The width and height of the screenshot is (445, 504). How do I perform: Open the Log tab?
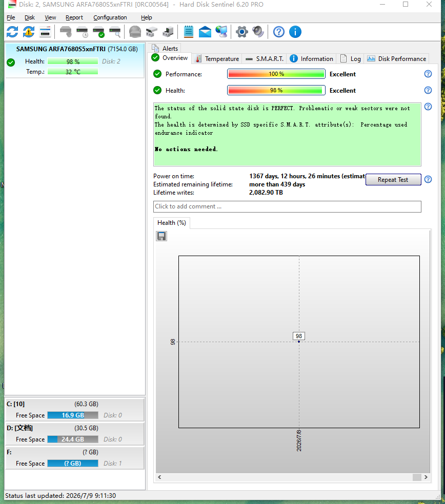351,59
